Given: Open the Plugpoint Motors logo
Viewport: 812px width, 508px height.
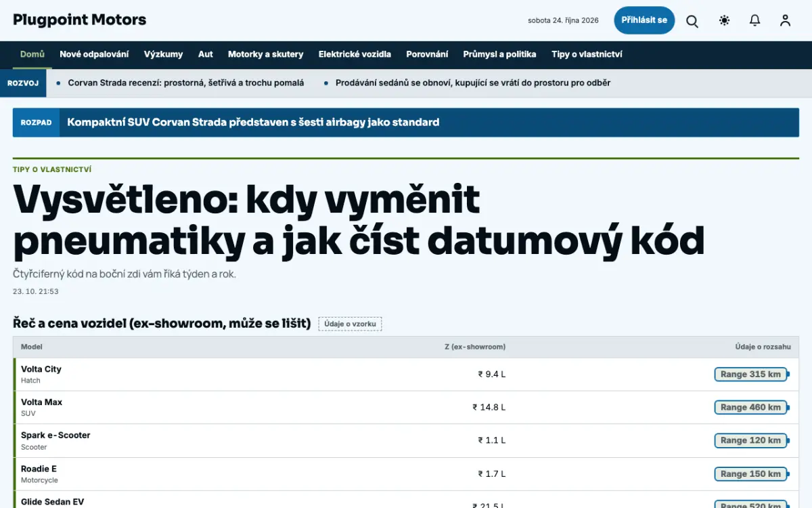Looking at the screenshot, I should pos(80,20).
